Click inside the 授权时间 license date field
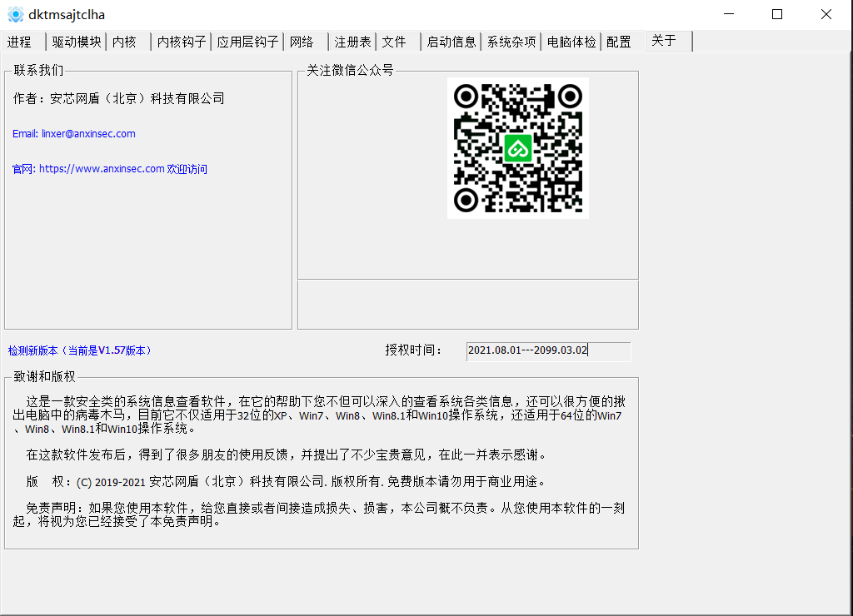The height and width of the screenshot is (616, 853). coord(547,351)
